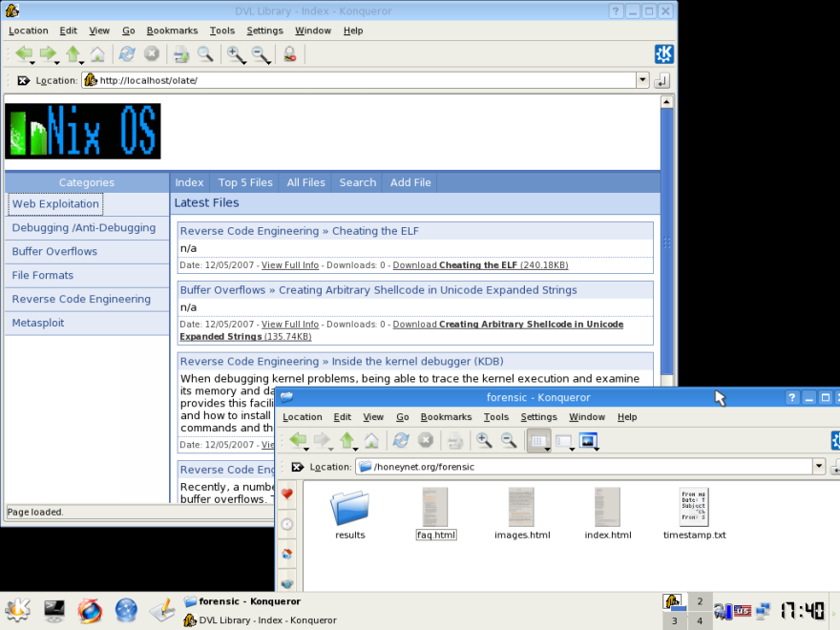Open DVL Library location history dropdown
Image resolution: width=840 pixels, height=630 pixels.
[x=642, y=80]
